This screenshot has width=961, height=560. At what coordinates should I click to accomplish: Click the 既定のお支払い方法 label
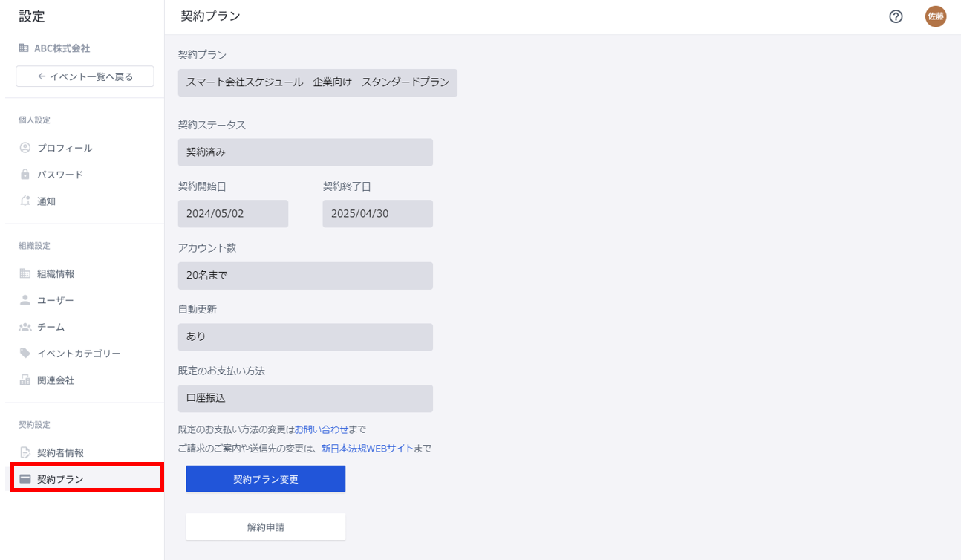click(221, 371)
